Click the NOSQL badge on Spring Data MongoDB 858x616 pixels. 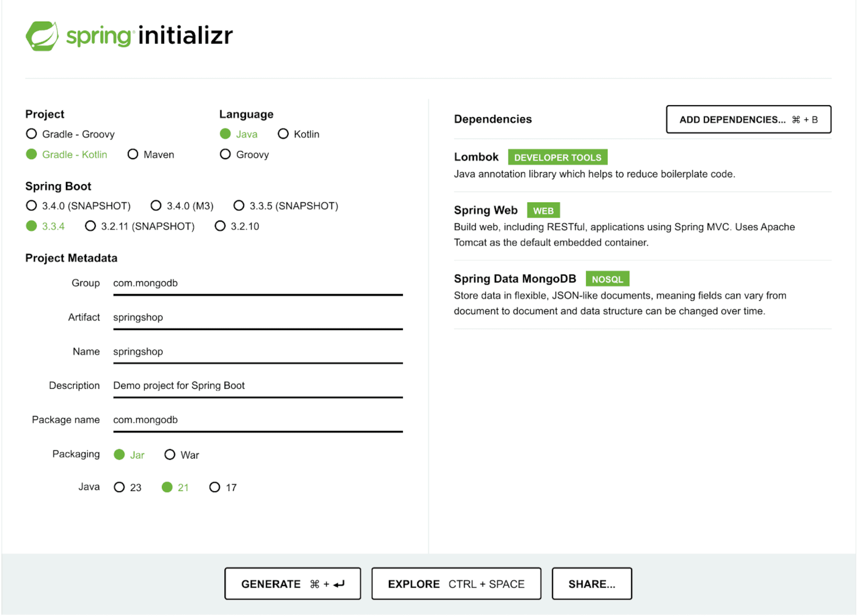607,279
